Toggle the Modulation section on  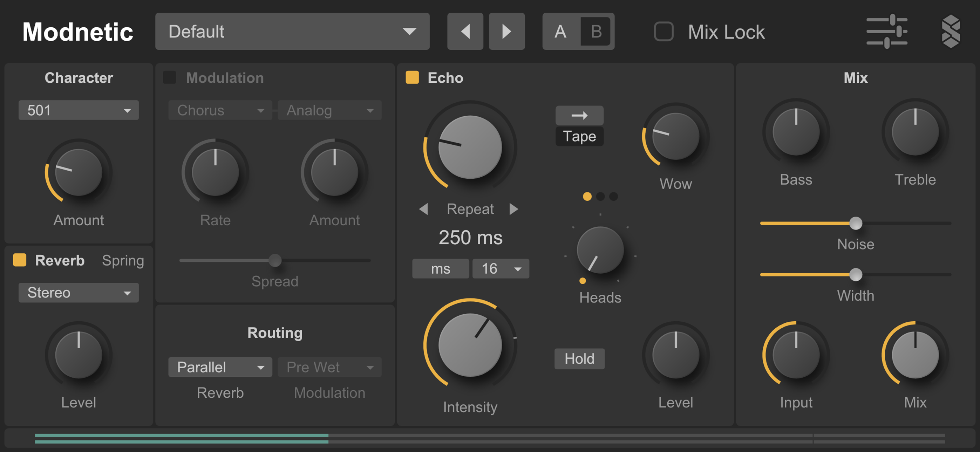coord(170,77)
